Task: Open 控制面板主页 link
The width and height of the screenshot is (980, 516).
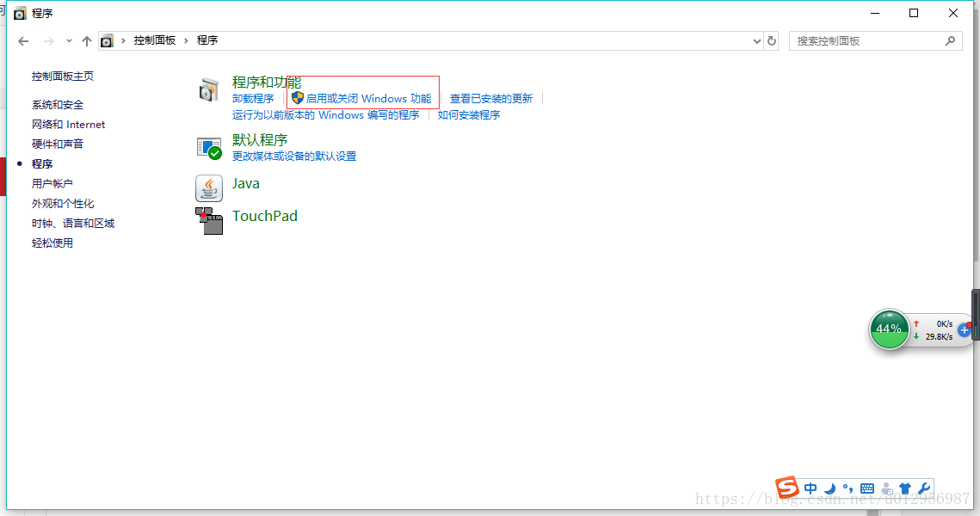Action: coord(63,77)
